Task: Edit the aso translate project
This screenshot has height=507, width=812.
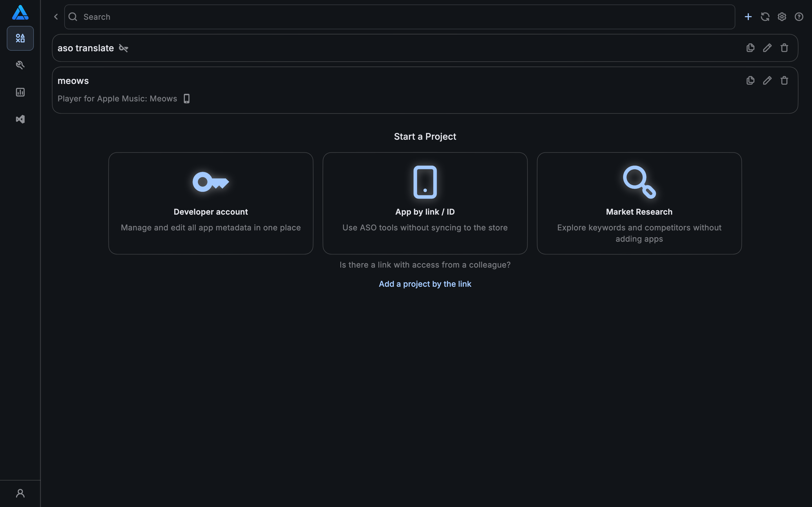Action: [767, 48]
